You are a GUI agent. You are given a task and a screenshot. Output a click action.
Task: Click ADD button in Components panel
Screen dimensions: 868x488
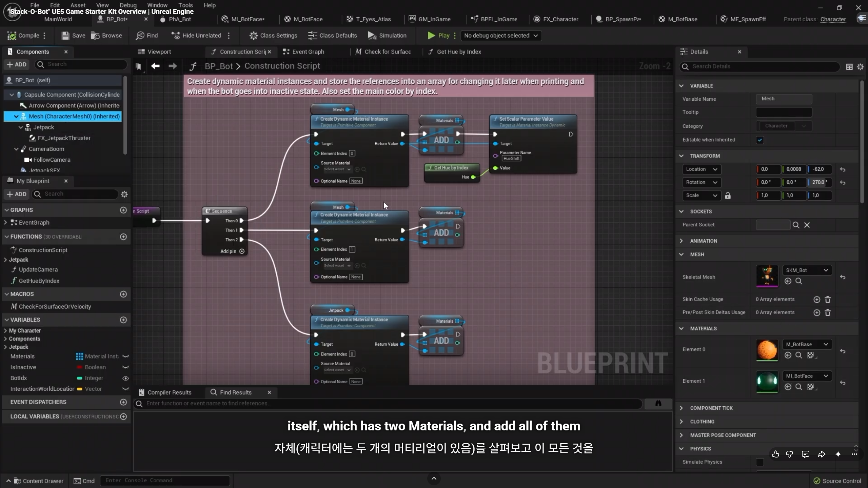pyautogui.click(x=17, y=64)
